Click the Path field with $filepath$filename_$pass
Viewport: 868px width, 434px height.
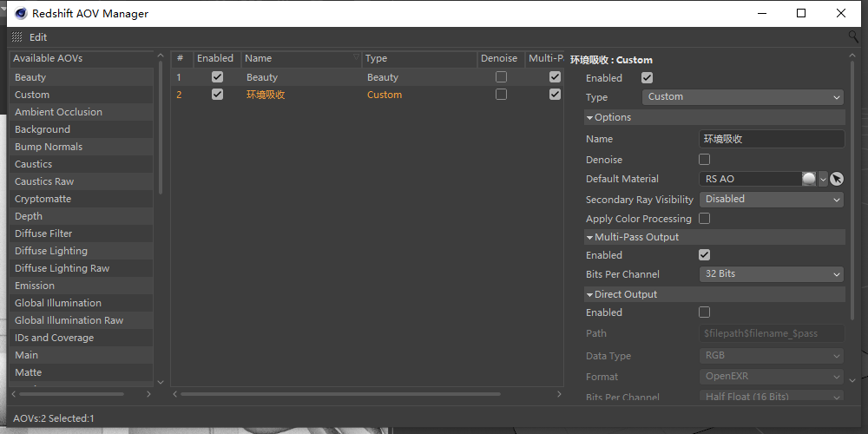(x=773, y=333)
